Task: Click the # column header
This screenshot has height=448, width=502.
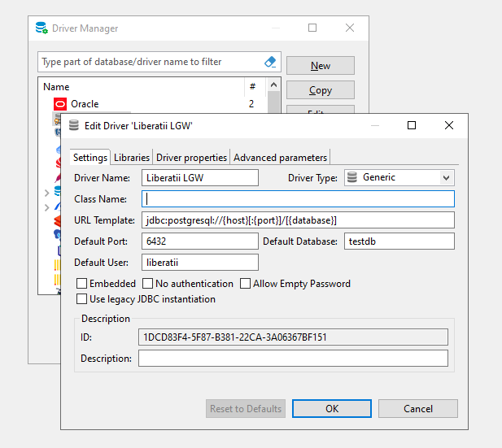Action: (255, 87)
